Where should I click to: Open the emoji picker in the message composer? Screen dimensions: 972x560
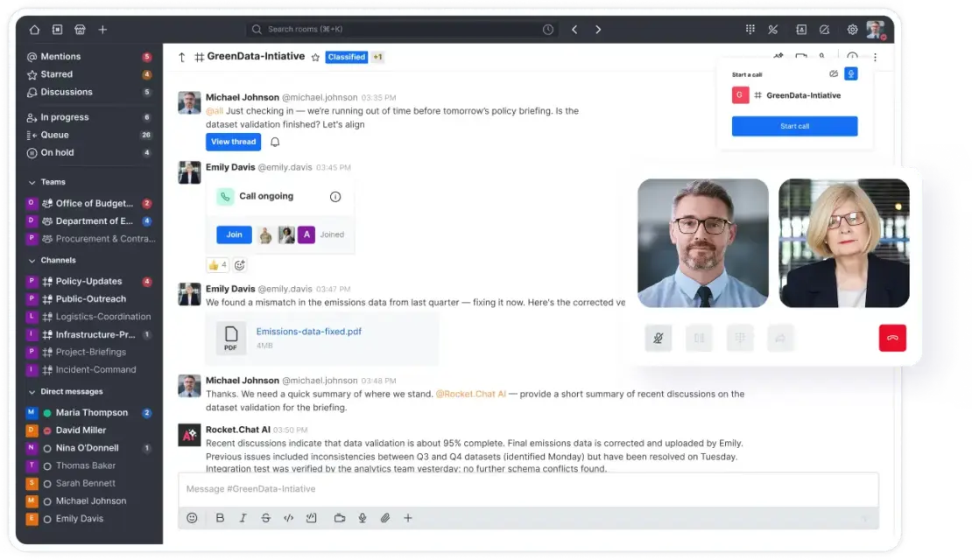pos(192,518)
